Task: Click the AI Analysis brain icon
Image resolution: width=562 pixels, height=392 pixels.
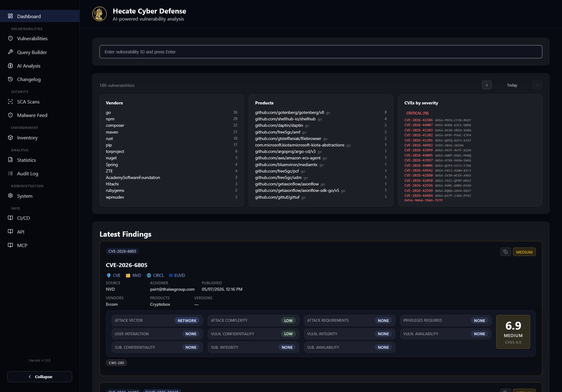Action: (x=10, y=66)
